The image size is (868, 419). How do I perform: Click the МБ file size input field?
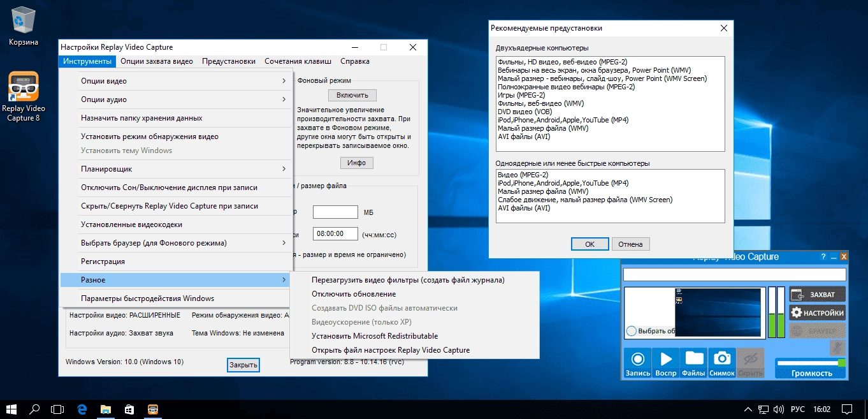tap(335, 212)
